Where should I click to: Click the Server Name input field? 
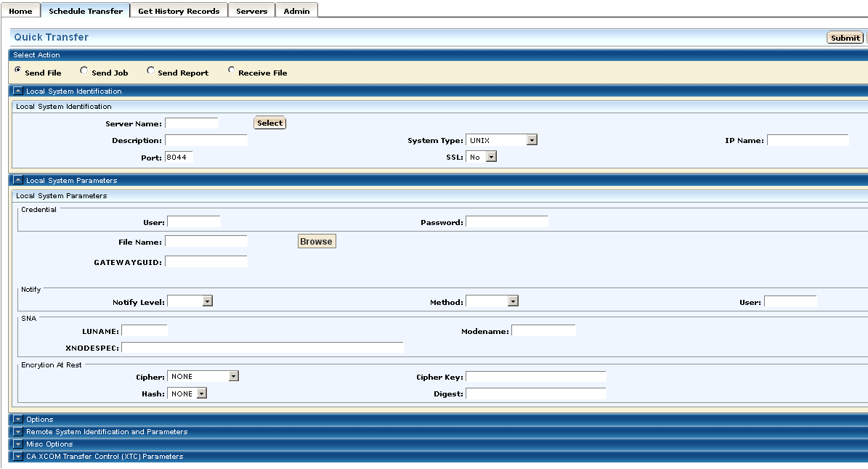click(192, 123)
